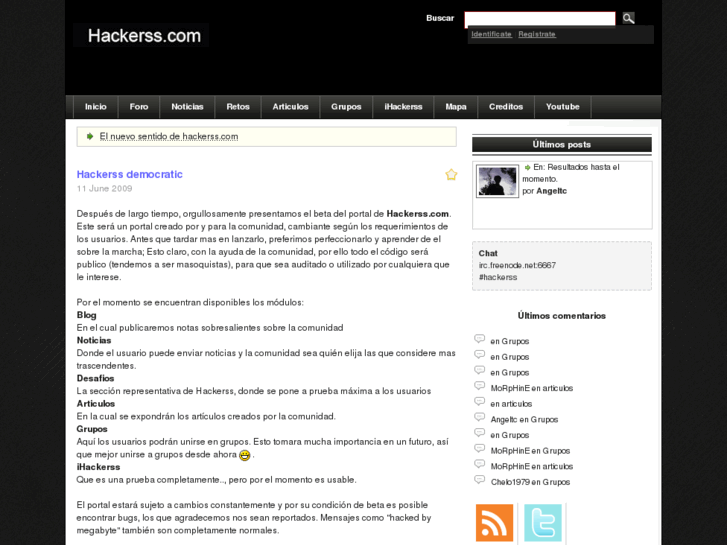Click the irc.freenode.net:6667 chat address
Image resolution: width=727 pixels, height=545 pixels.
tap(517, 265)
